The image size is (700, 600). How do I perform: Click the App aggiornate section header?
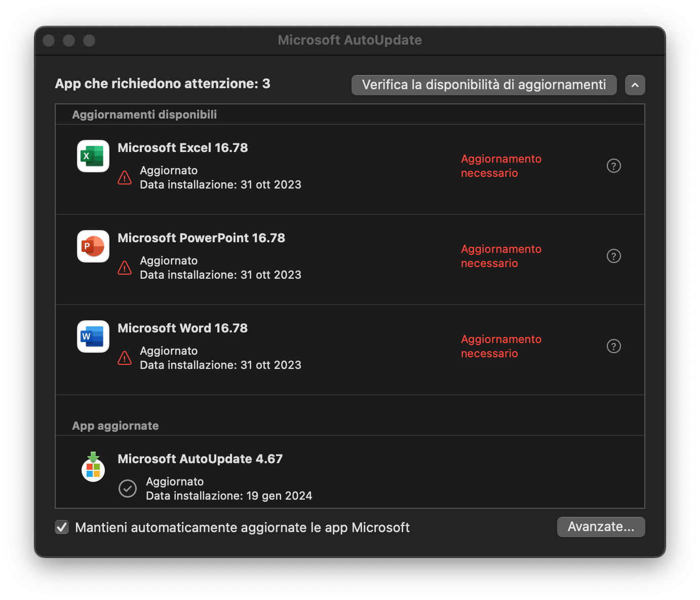(115, 426)
